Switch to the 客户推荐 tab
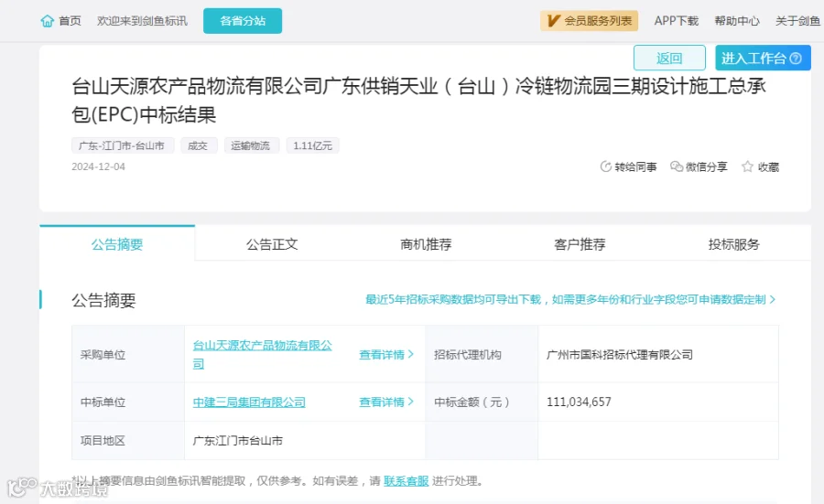The height and width of the screenshot is (504, 824). point(580,244)
